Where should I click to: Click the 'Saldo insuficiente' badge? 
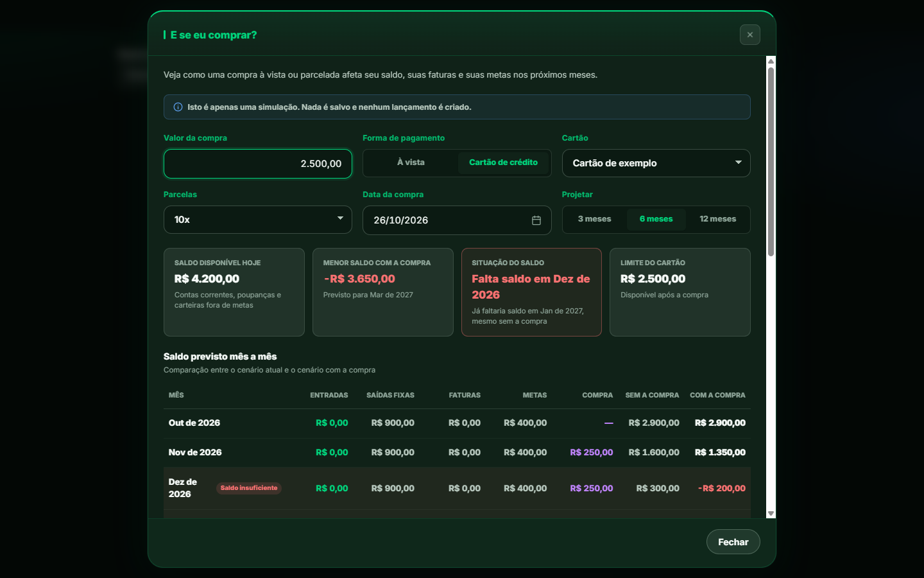[x=249, y=488]
